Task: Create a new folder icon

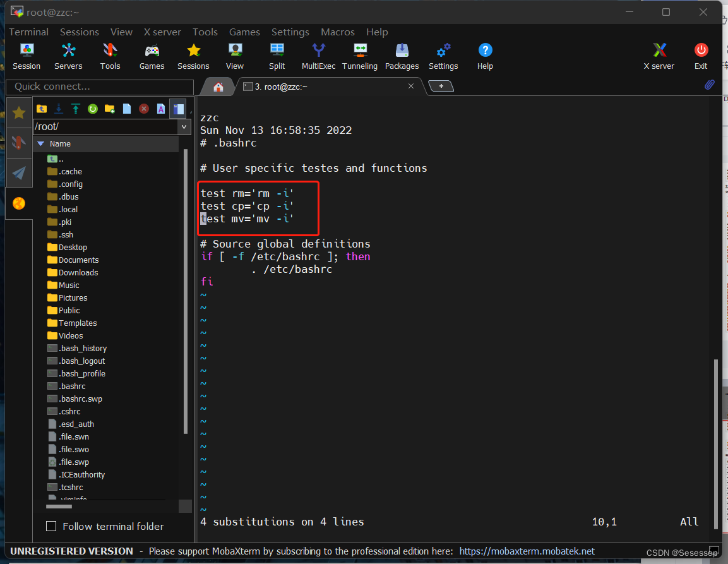Action: coord(110,109)
